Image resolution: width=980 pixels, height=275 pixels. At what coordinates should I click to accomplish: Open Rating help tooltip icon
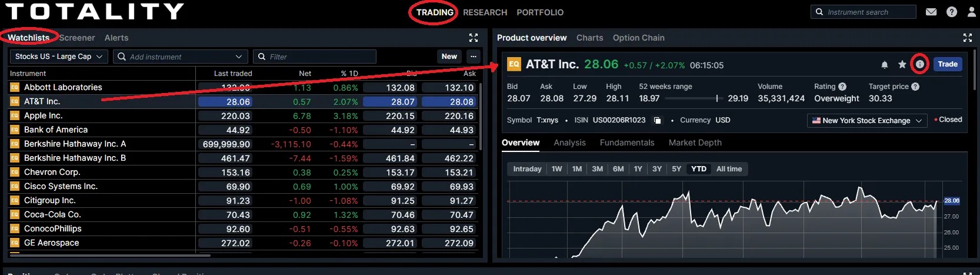pyautogui.click(x=842, y=87)
